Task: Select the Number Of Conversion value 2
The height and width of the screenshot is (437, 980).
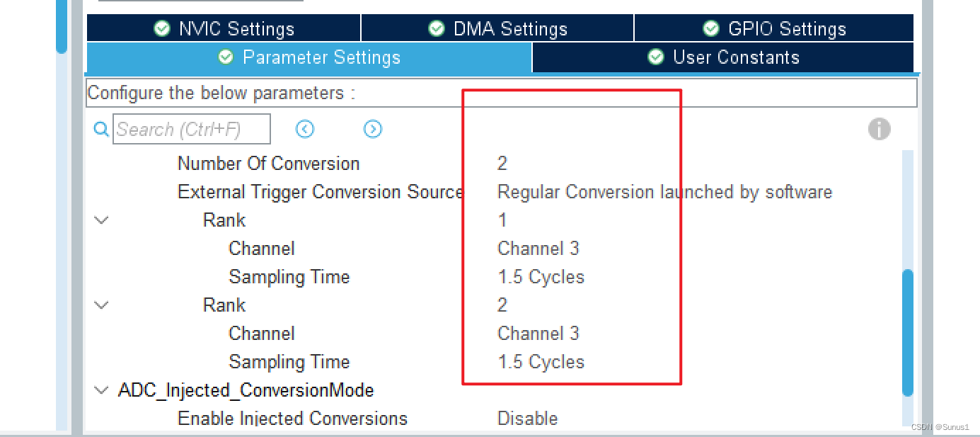Action: pyautogui.click(x=502, y=163)
